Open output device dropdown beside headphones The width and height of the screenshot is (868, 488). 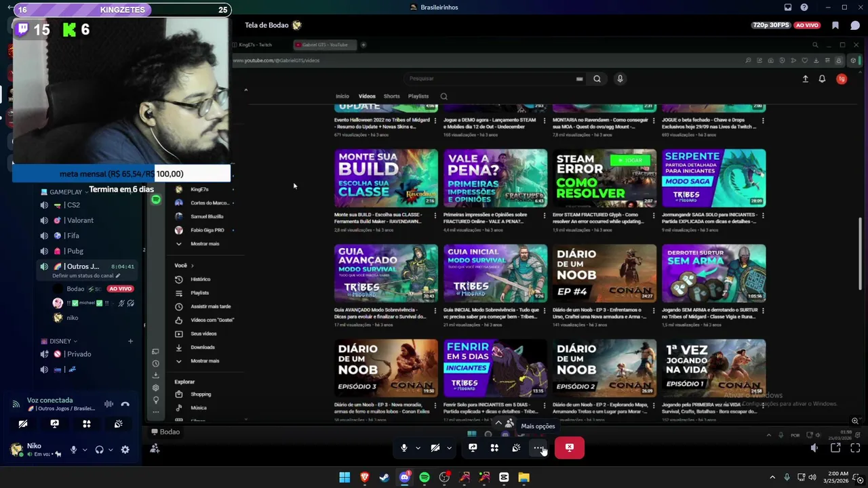[x=111, y=449]
